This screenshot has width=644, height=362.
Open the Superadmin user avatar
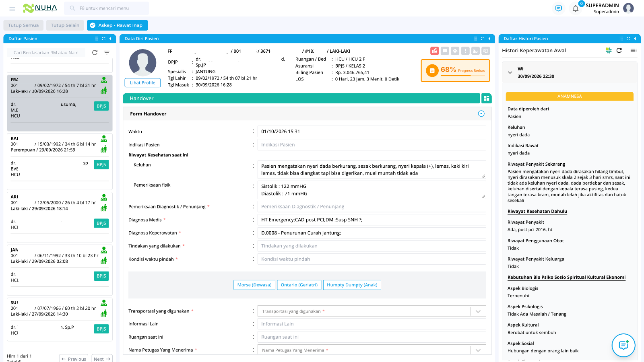(x=628, y=8)
